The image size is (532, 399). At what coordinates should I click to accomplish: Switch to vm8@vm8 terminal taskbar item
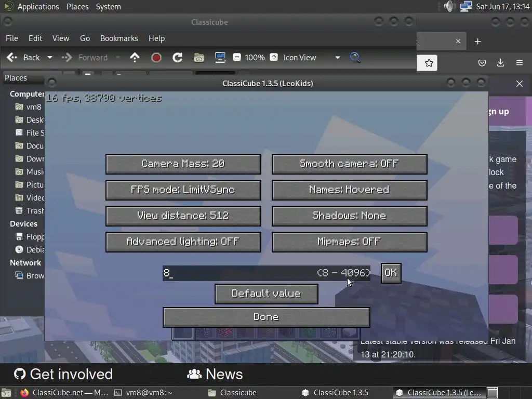click(143, 393)
